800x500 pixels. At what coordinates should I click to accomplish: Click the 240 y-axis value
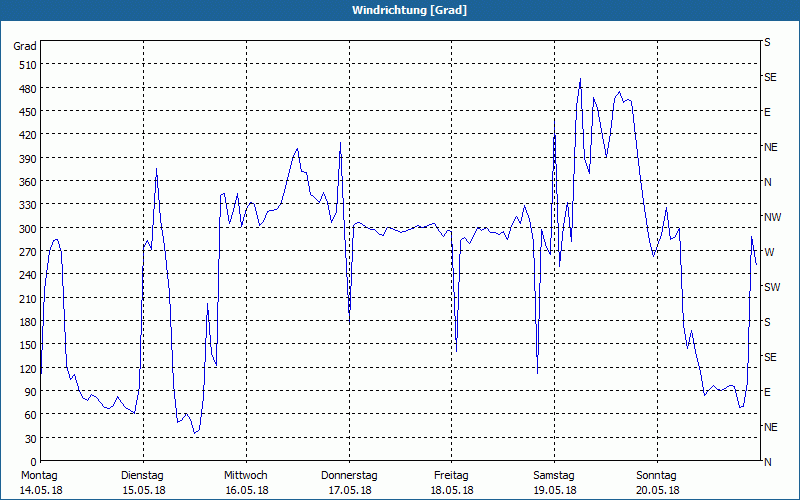[29, 275]
